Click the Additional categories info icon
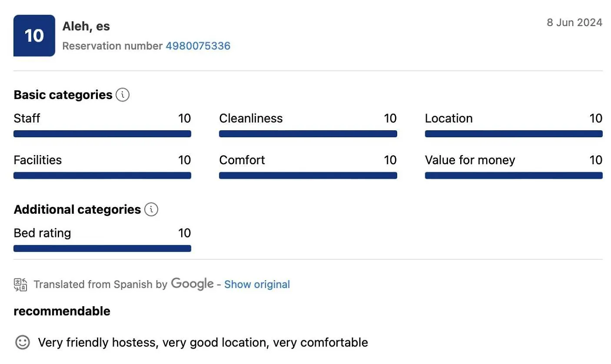The width and height of the screenshot is (611, 364). pyautogui.click(x=151, y=209)
